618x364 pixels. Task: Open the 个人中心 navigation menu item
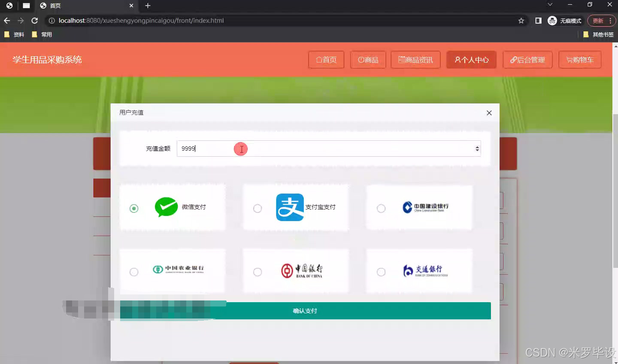471,60
